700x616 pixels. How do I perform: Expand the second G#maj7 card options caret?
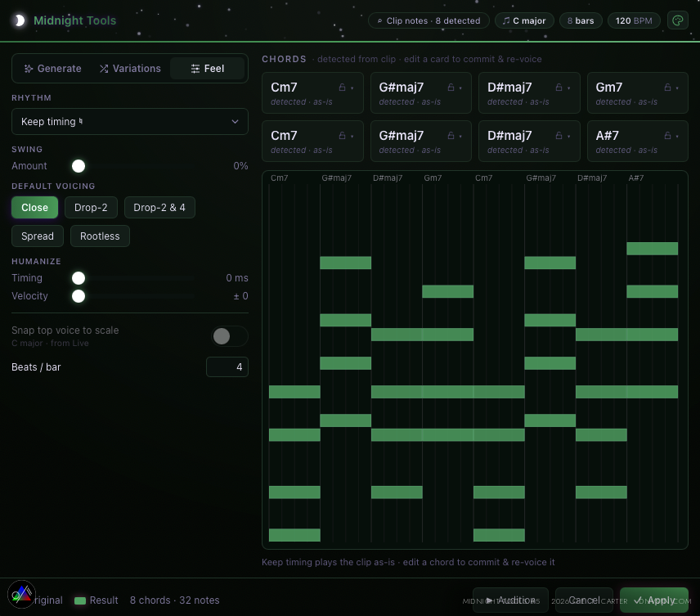pyautogui.click(x=460, y=137)
